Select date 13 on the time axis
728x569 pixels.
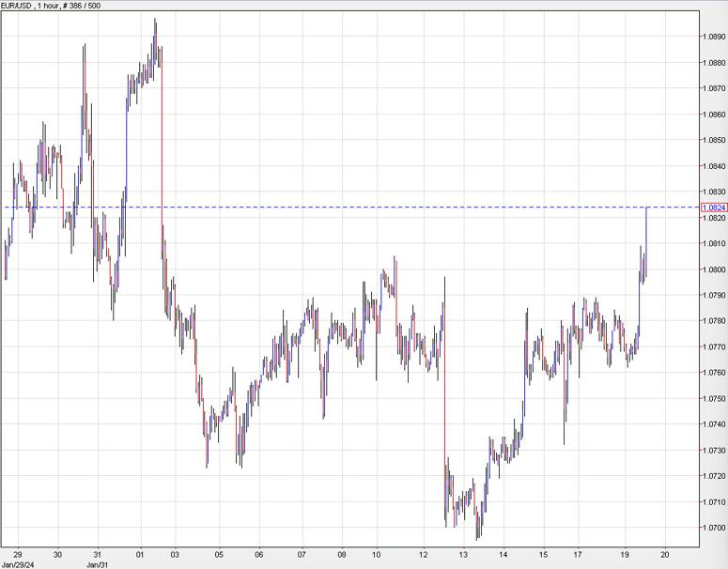(x=463, y=555)
